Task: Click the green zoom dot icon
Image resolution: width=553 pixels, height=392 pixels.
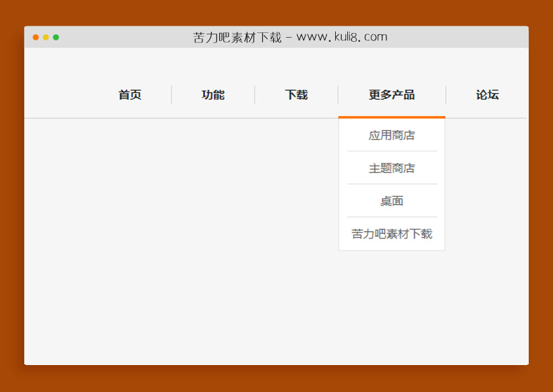Action: click(x=57, y=37)
